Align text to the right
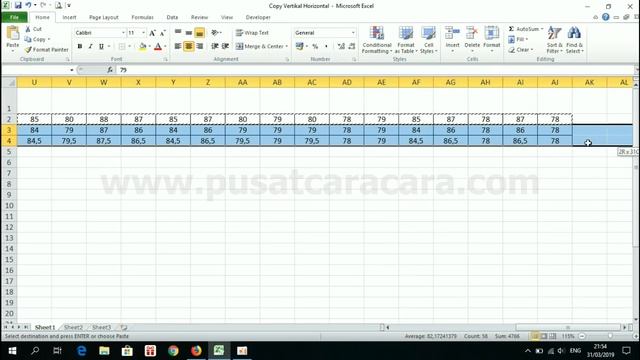 click(200, 46)
